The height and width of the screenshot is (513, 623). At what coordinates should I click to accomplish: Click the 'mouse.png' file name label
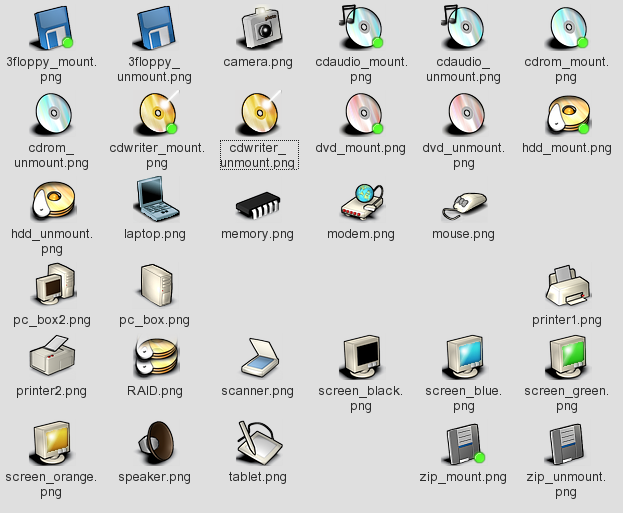click(x=463, y=234)
